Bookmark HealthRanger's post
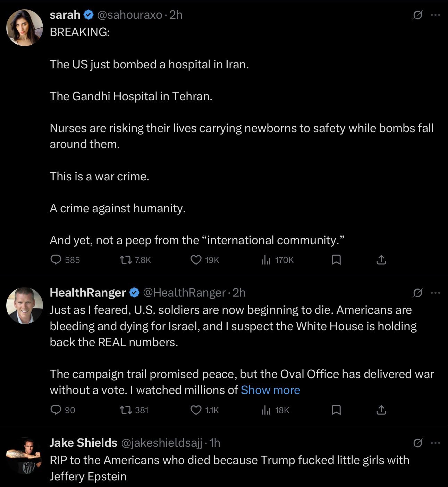The width and height of the screenshot is (448, 487). [x=336, y=410]
